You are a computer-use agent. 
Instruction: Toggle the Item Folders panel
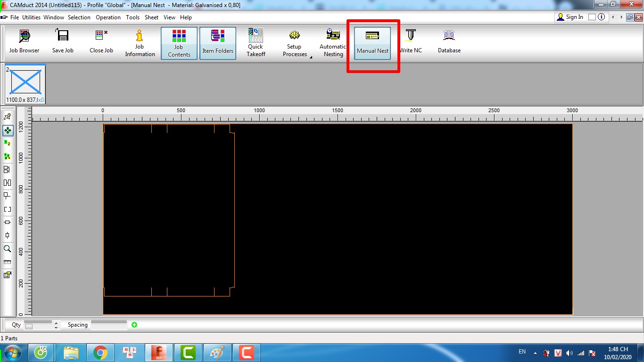click(x=218, y=43)
